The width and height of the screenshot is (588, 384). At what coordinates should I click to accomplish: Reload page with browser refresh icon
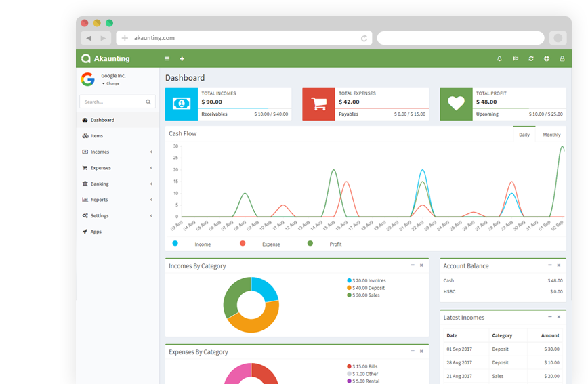point(364,38)
